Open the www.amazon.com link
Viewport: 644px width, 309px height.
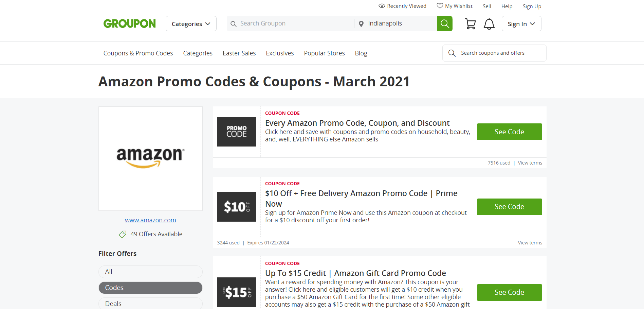click(x=150, y=220)
